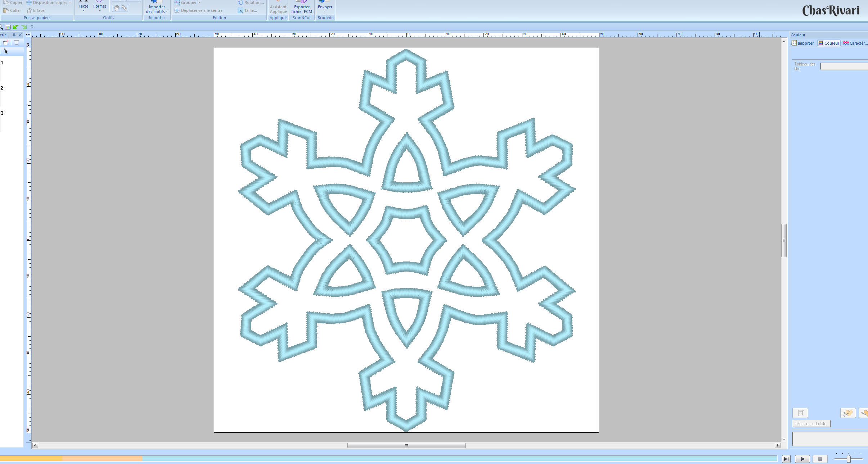The width and height of the screenshot is (868, 464).
Task: Click the vertical scrollbar up arrow
Action: 784,42
